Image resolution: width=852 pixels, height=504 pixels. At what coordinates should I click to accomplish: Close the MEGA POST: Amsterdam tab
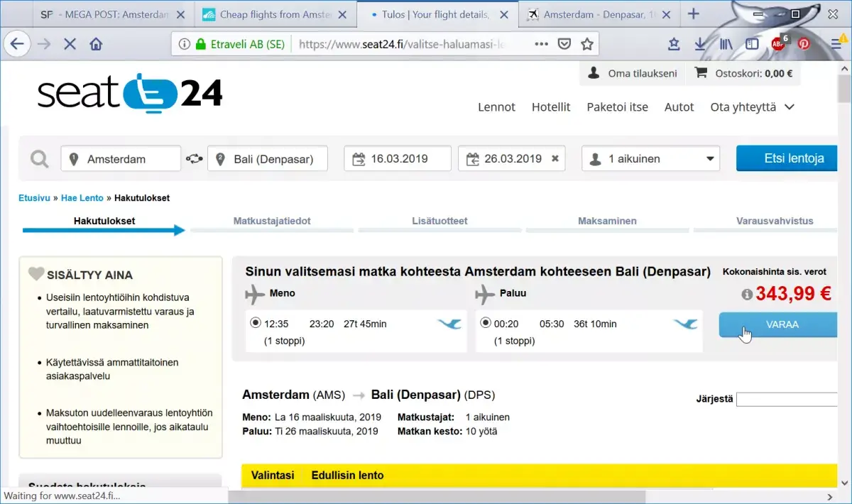180,14
